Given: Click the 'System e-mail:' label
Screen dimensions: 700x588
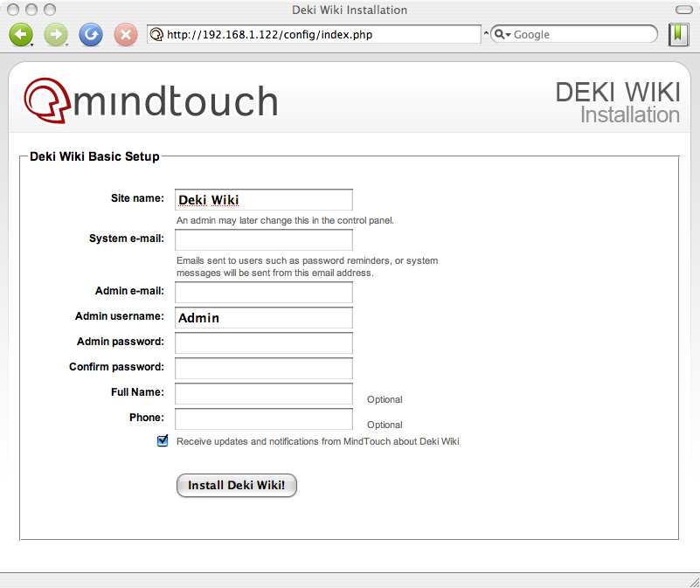Looking at the screenshot, I should coord(127,239).
